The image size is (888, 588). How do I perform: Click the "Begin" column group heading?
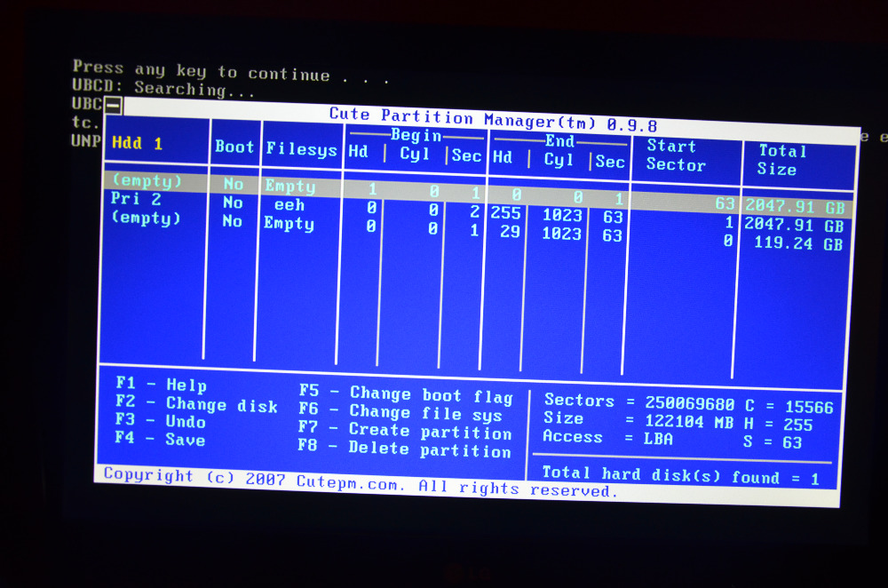416,135
